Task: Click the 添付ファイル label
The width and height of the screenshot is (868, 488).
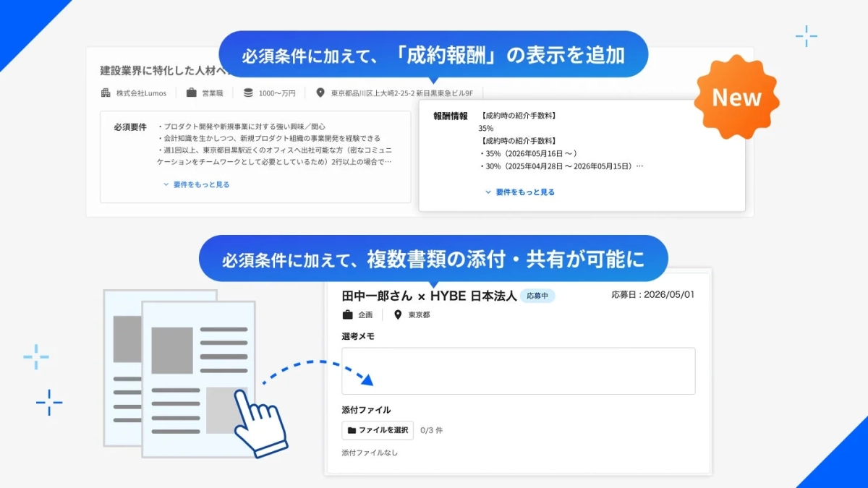Action: 366,410
